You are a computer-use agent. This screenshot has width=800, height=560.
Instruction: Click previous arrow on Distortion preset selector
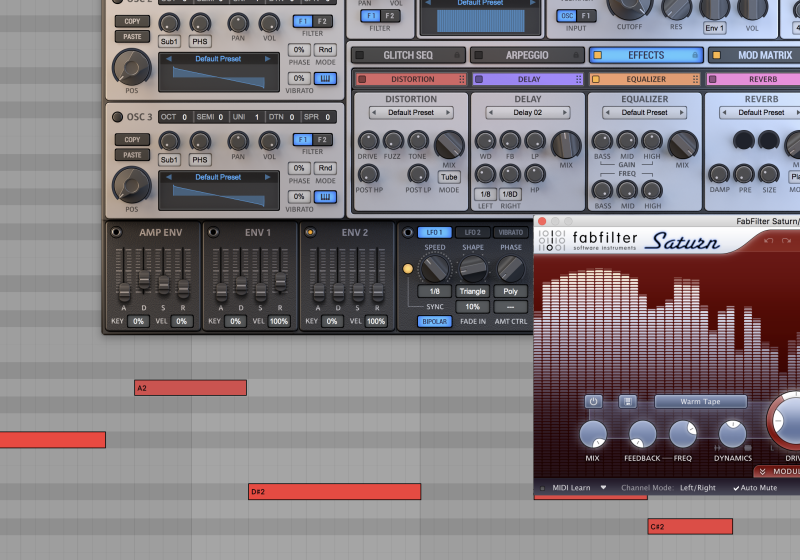pyautogui.click(x=375, y=113)
